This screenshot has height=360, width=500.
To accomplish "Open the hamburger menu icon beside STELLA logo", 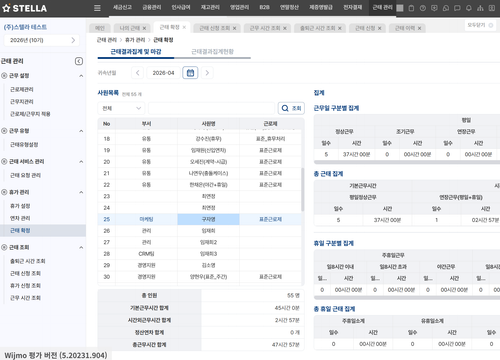I will [97, 8].
